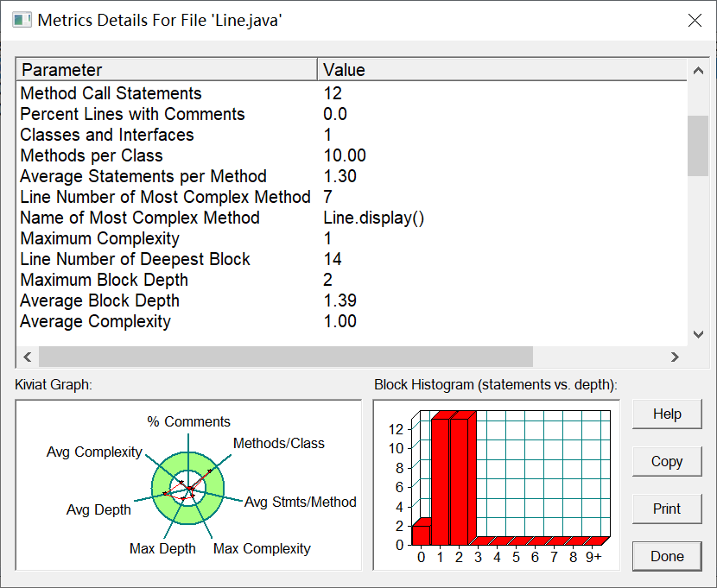
Task: Select the Maximum Complexity row
Action: point(352,238)
